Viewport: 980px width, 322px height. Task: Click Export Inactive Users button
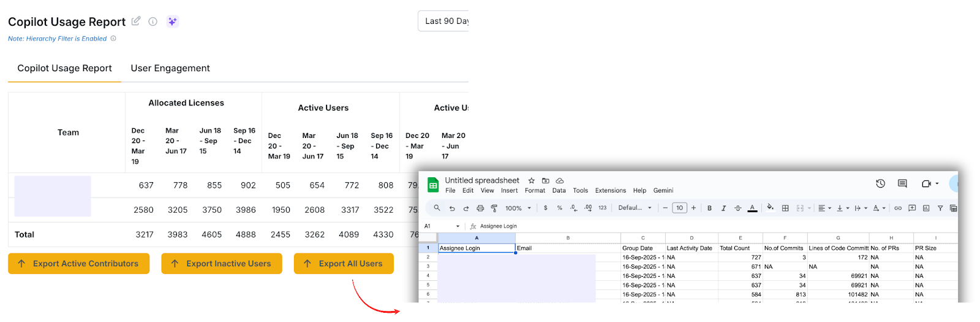coord(222,264)
